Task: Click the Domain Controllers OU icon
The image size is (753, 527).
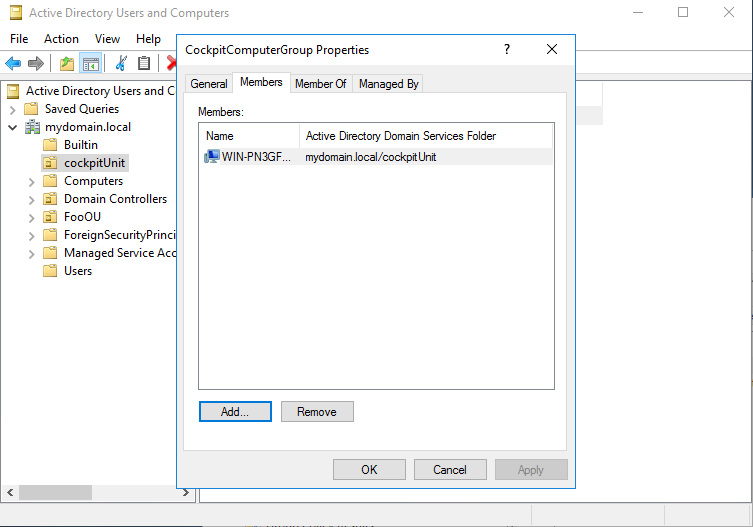Action: [x=50, y=199]
